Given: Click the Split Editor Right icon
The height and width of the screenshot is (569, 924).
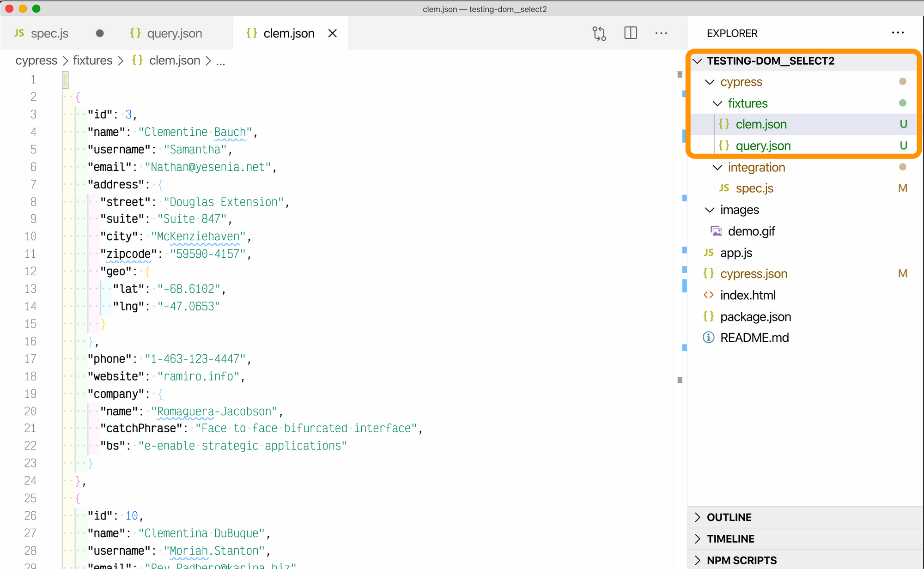Looking at the screenshot, I should click(x=631, y=33).
